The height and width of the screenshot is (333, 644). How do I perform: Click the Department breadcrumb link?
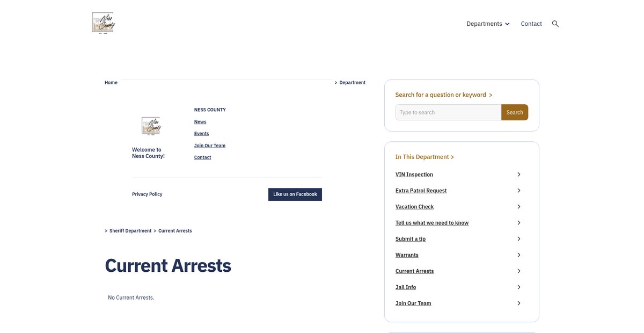click(x=353, y=83)
